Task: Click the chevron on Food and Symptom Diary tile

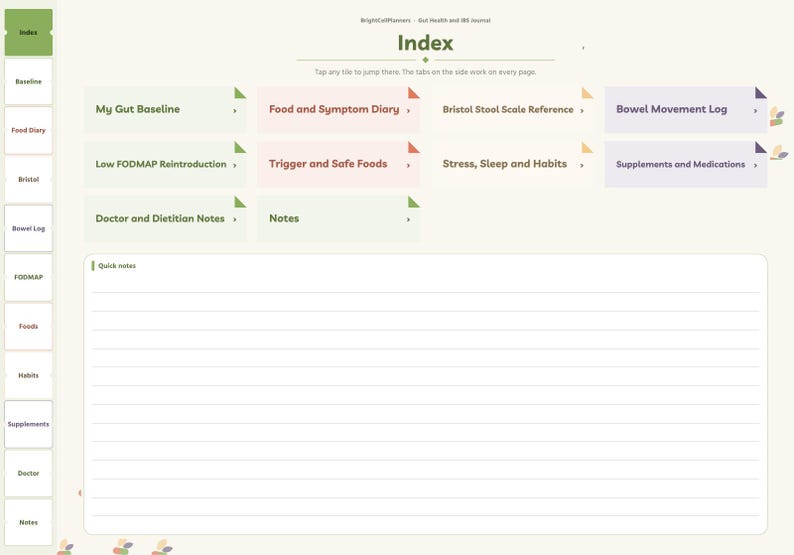Action: tap(408, 110)
